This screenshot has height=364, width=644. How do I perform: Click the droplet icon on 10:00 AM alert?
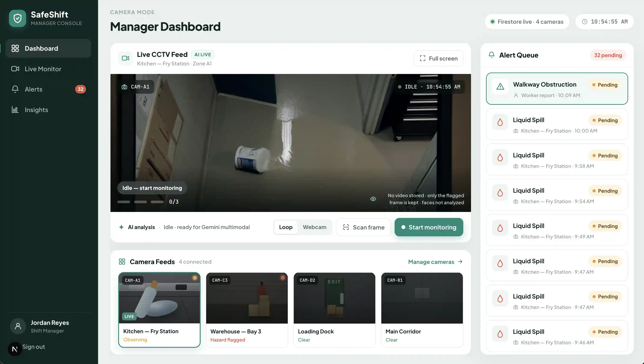coord(500,122)
